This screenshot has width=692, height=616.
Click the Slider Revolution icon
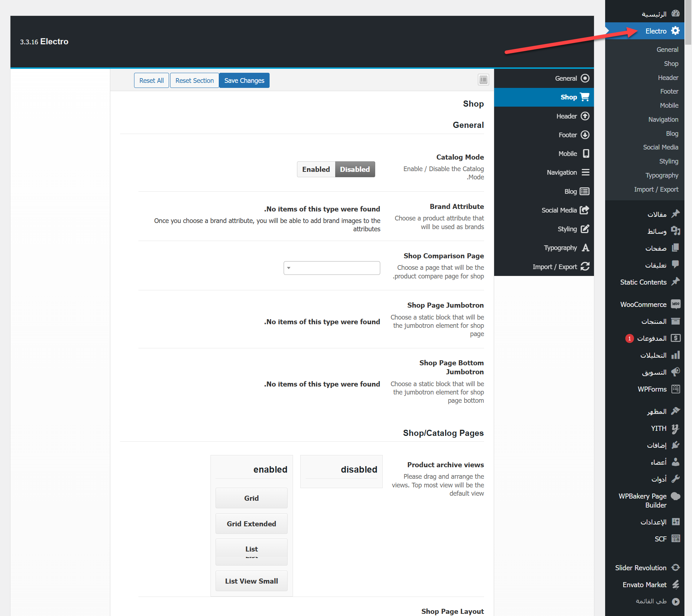676,568
